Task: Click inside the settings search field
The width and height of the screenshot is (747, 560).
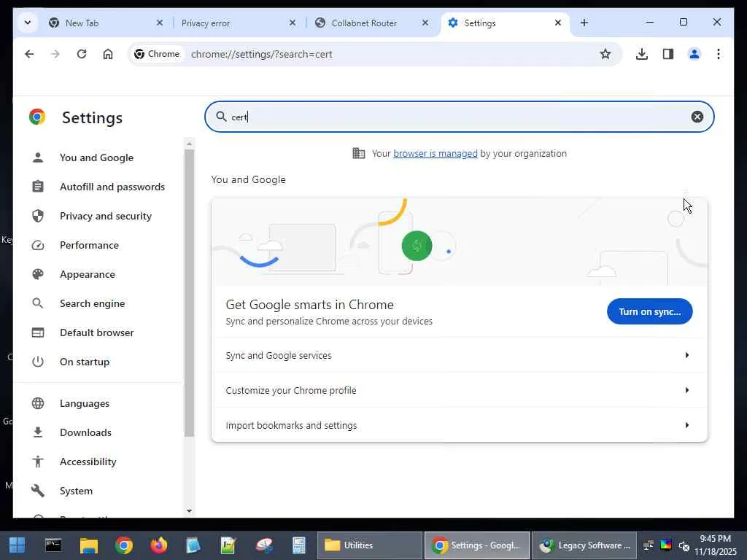Action: pos(459,117)
